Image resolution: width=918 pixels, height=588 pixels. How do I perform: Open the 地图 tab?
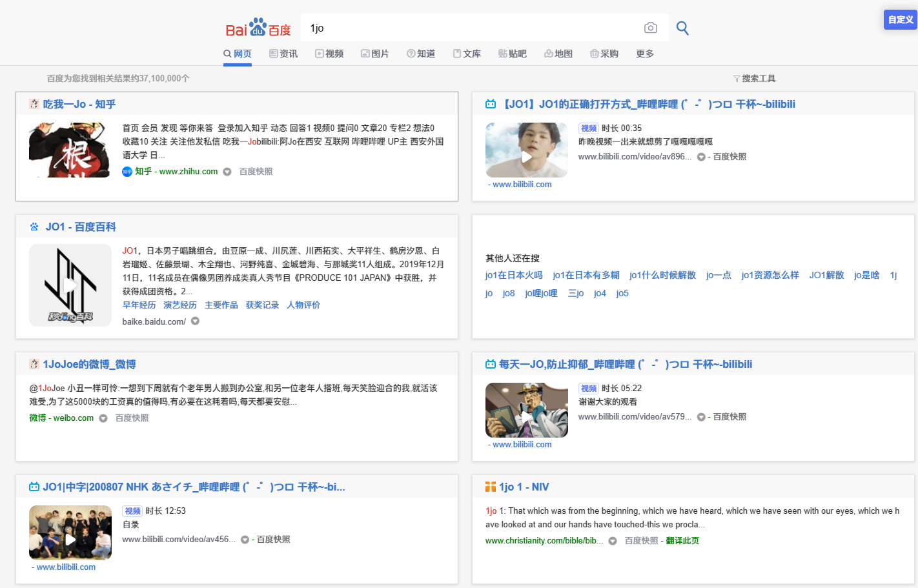pyautogui.click(x=558, y=54)
